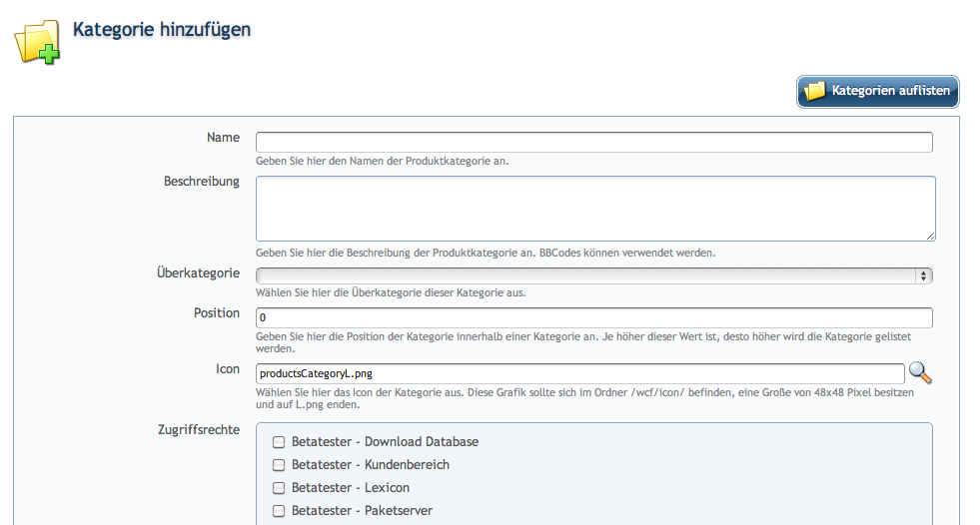This screenshot has width=980, height=525.
Task: Click the productsCategoryL.png icon field
Action: 579,373
